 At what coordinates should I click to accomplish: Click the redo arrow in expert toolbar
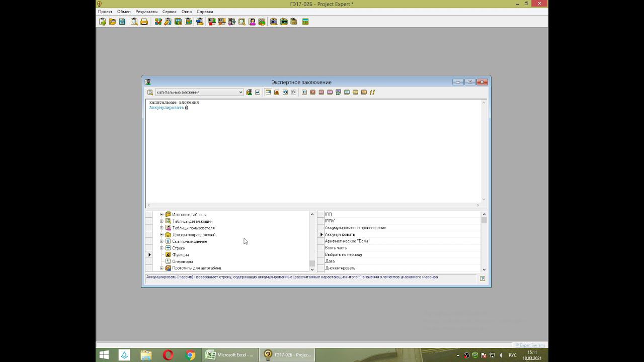[x=294, y=93]
